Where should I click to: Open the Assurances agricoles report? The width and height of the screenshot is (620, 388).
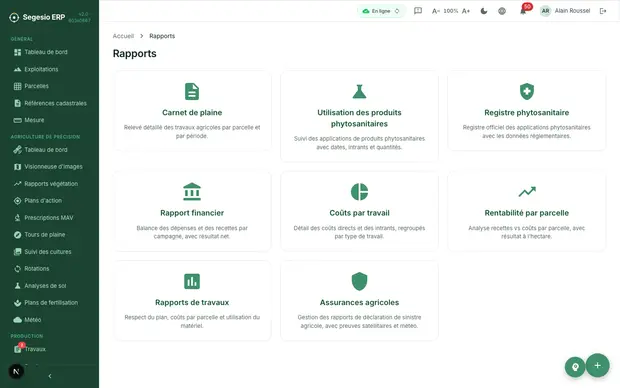pos(359,301)
